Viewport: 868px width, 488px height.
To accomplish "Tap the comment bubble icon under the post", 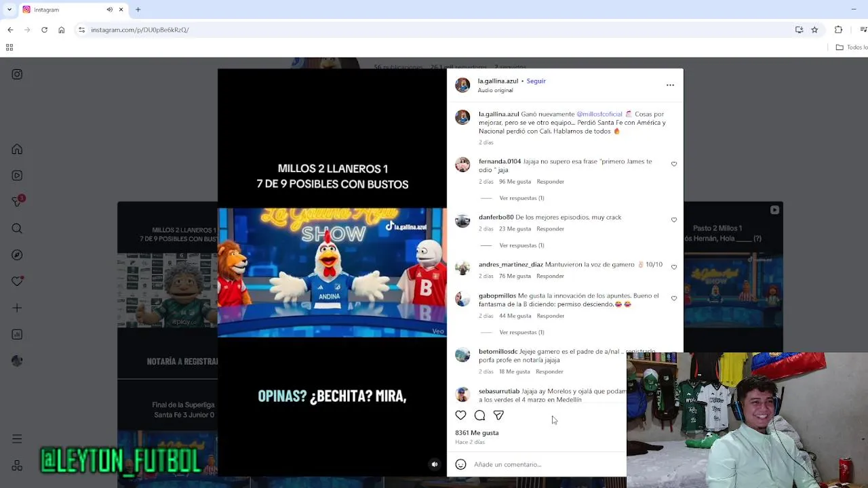I will 479,415.
